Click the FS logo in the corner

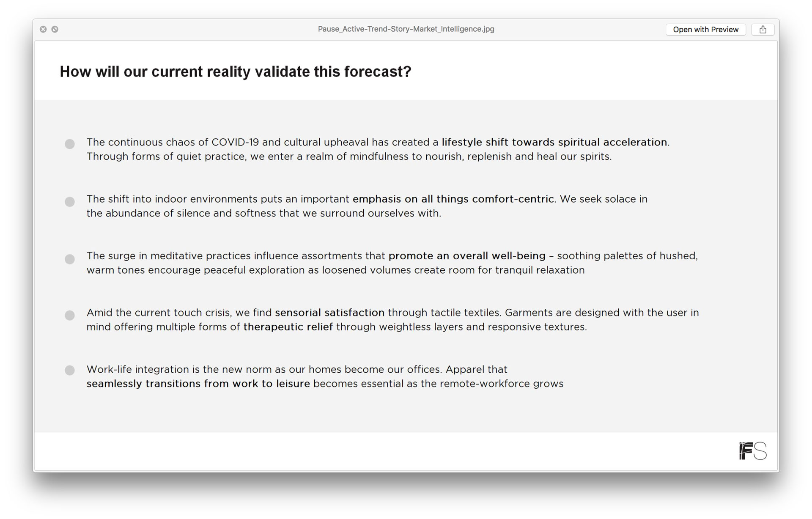[x=753, y=451]
